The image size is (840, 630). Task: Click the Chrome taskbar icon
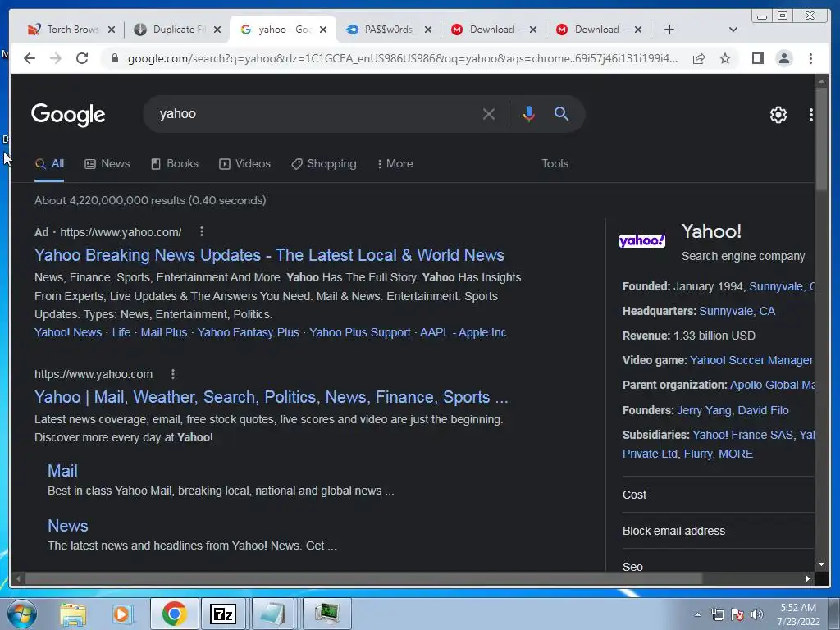[174, 614]
